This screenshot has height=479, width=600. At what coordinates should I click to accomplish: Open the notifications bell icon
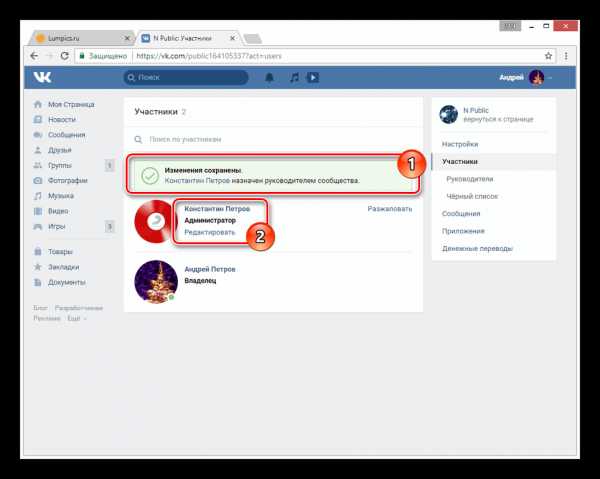coord(269,78)
